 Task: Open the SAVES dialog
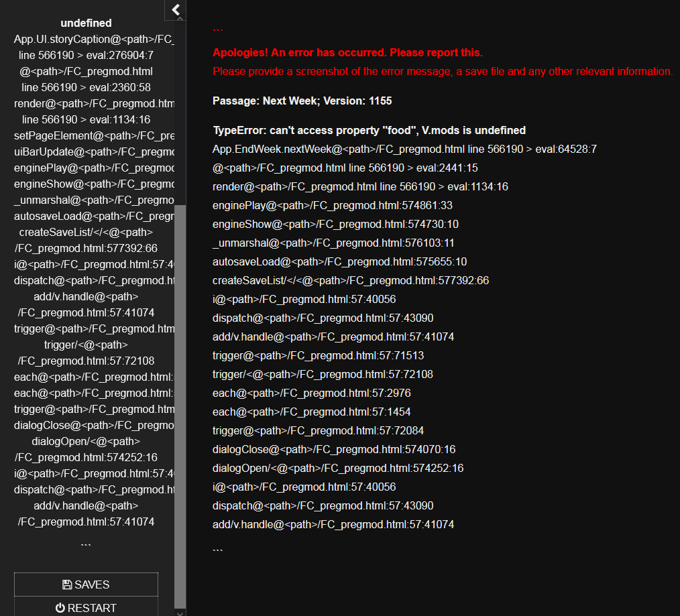86,584
